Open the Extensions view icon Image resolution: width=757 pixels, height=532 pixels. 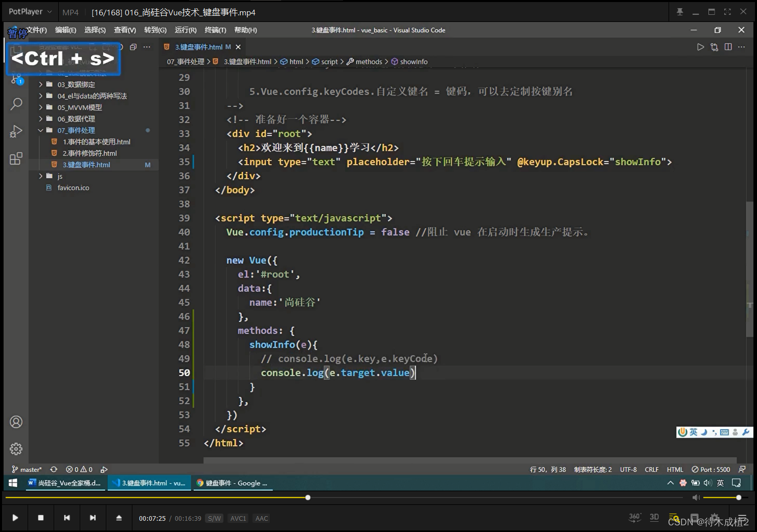[x=16, y=158]
